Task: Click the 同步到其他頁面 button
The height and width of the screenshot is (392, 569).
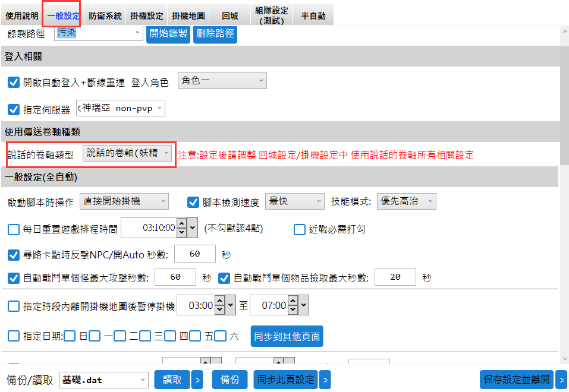Action: pos(287,337)
